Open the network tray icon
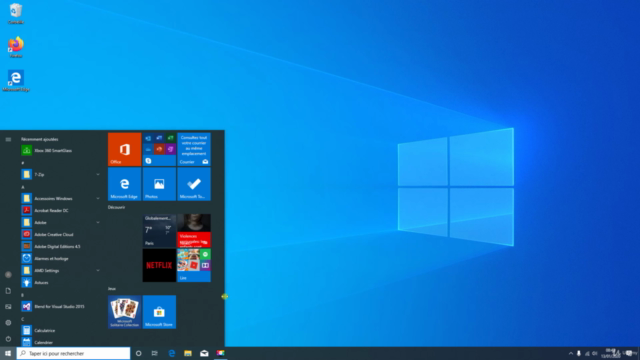The height and width of the screenshot is (360, 640). pyautogui.click(x=587, y=353)
